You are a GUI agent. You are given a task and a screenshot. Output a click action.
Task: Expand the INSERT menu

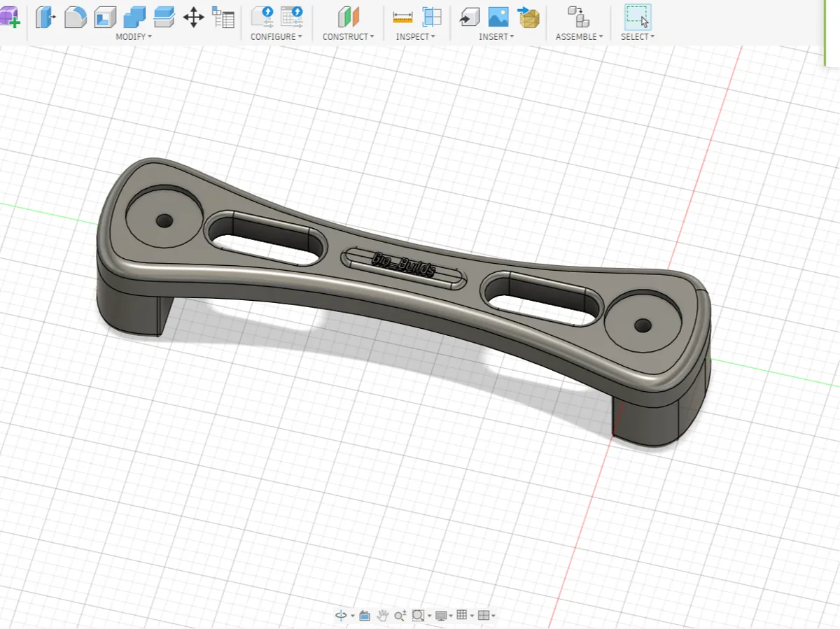[x=496, y=36]
